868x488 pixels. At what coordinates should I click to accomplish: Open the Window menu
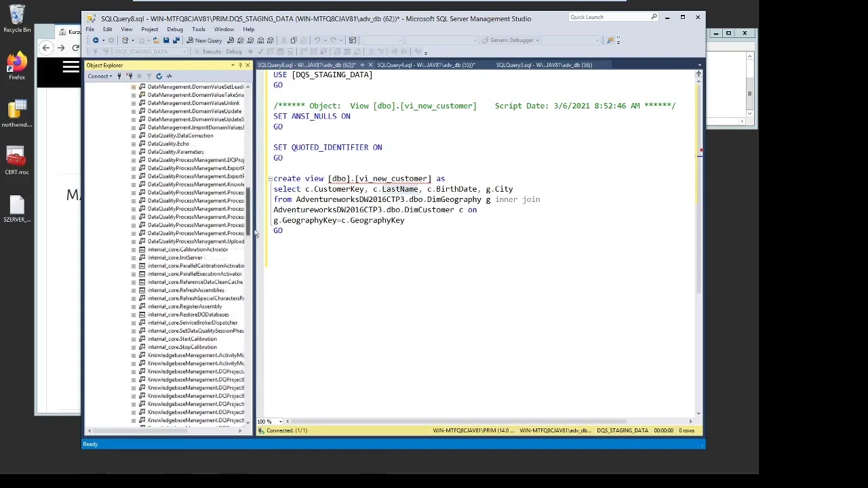224,29
